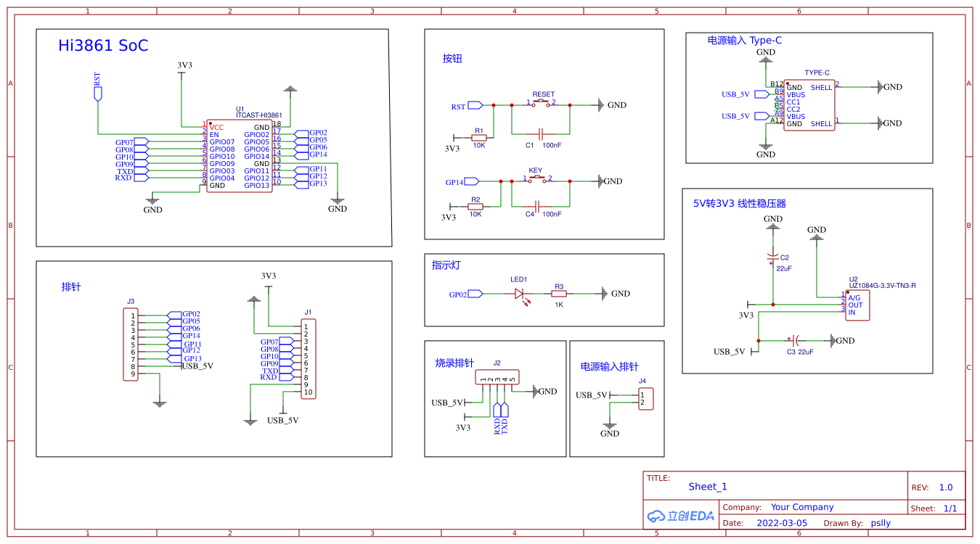
Task: Click the RXD net port under J2 header
Action: (x=497, y=418)
